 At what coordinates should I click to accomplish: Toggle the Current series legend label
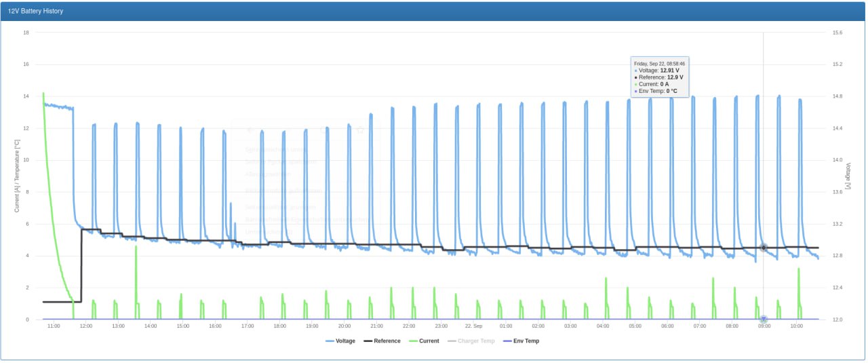tap(427, 341)
